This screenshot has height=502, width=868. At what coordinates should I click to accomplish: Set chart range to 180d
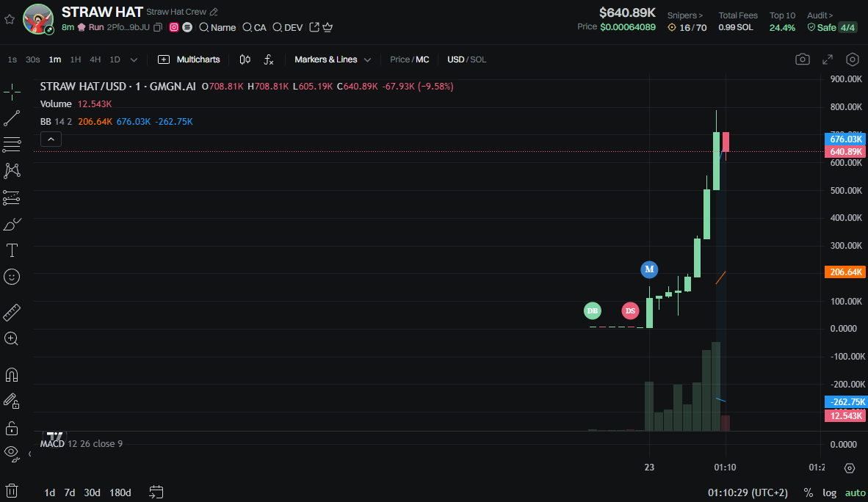pos(120,492)
